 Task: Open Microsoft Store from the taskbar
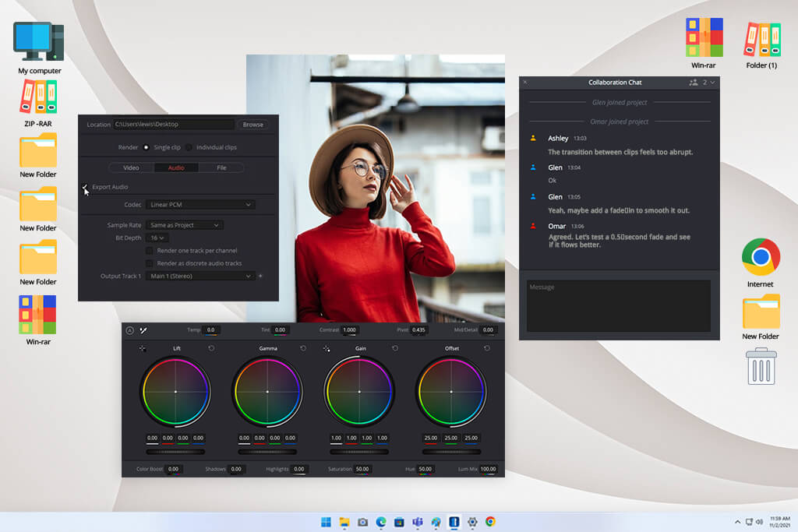tap(400, 522)
